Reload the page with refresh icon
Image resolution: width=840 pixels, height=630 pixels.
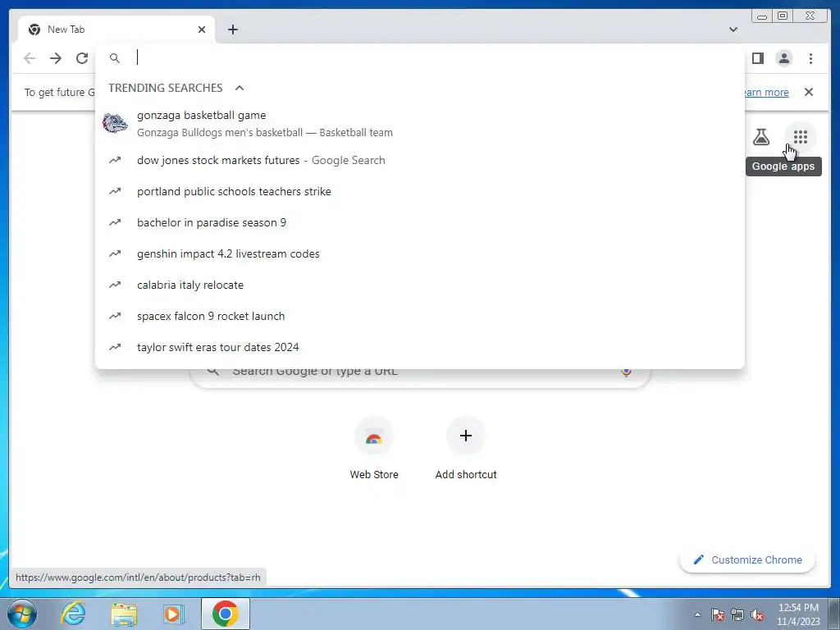coord(82,58)
